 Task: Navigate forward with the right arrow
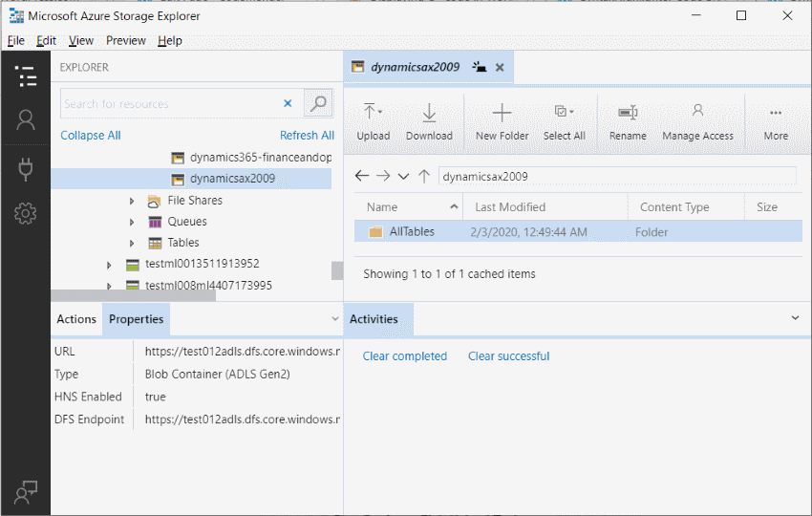(x=383, y=176)
